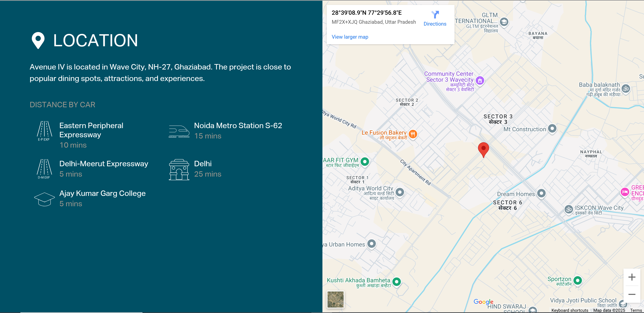Zoom in on the map
The width and height of the screenshot is (644, 313).
pos(632,277)
